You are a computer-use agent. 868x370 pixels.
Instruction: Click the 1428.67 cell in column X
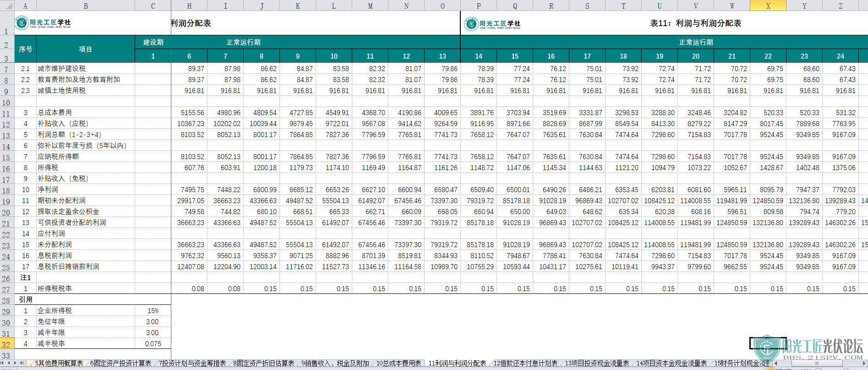coord(768,168)
